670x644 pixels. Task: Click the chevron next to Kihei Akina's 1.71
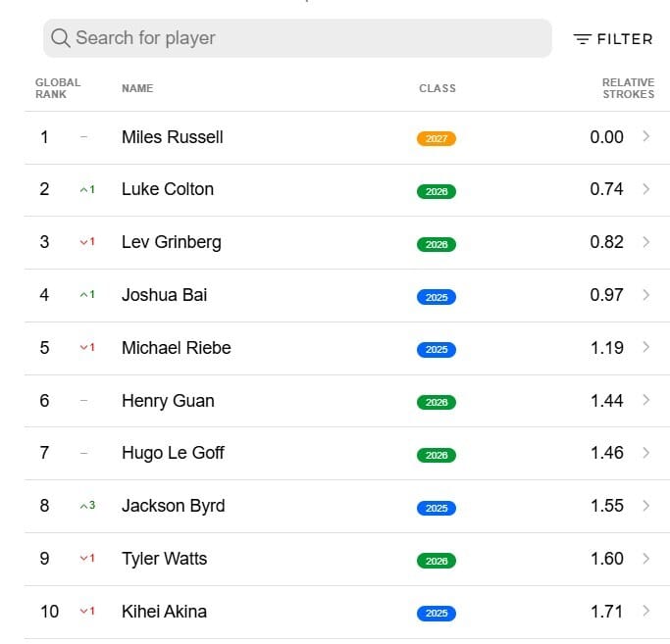click(645, 612)
